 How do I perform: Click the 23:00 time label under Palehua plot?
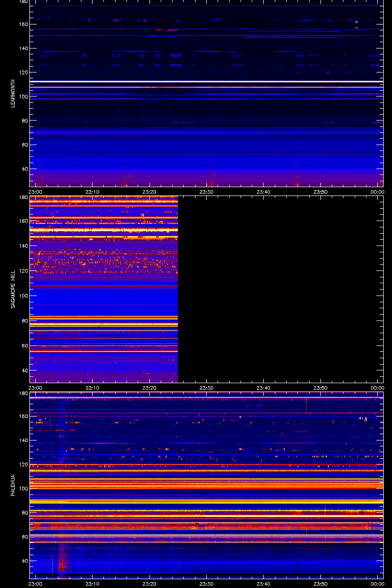35,584
